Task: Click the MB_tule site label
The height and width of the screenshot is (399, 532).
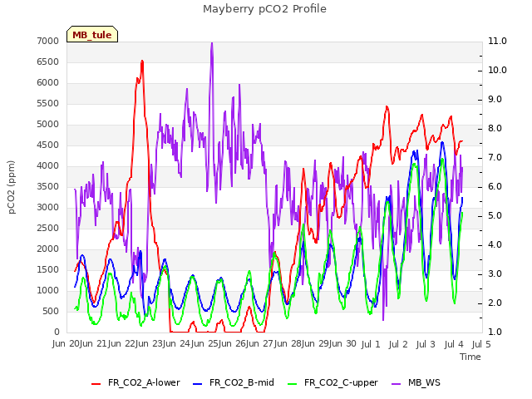Action: pos(92,35)
